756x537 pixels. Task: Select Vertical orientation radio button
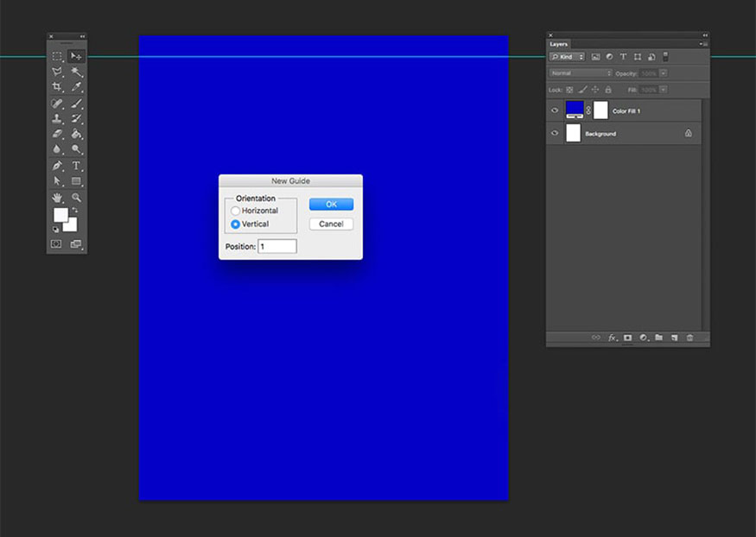(x=235, y=224)
